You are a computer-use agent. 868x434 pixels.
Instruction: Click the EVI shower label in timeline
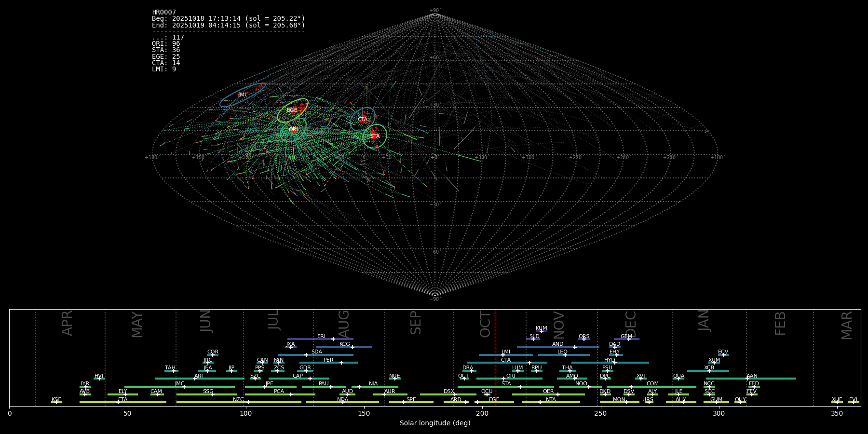pyautogui.click(x=853, y=400)
